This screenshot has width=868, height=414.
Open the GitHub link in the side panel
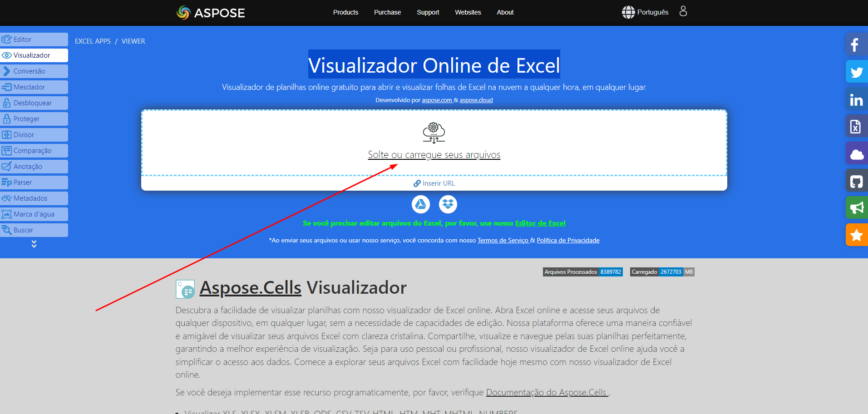coord(857,181)
